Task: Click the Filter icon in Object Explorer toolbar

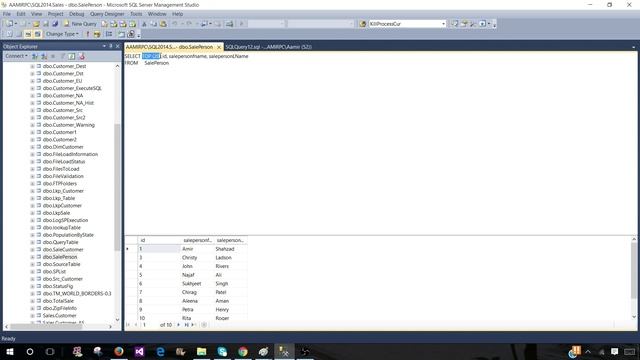Action: [62, 56]
